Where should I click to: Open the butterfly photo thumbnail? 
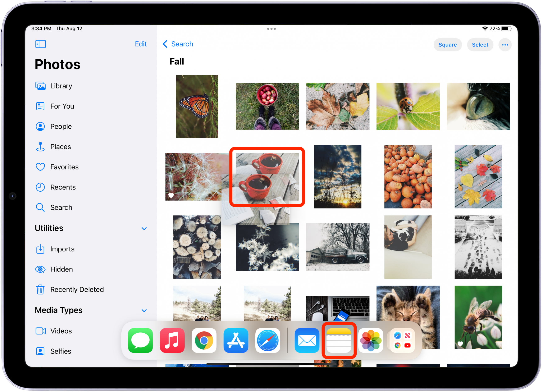point(197,106)
